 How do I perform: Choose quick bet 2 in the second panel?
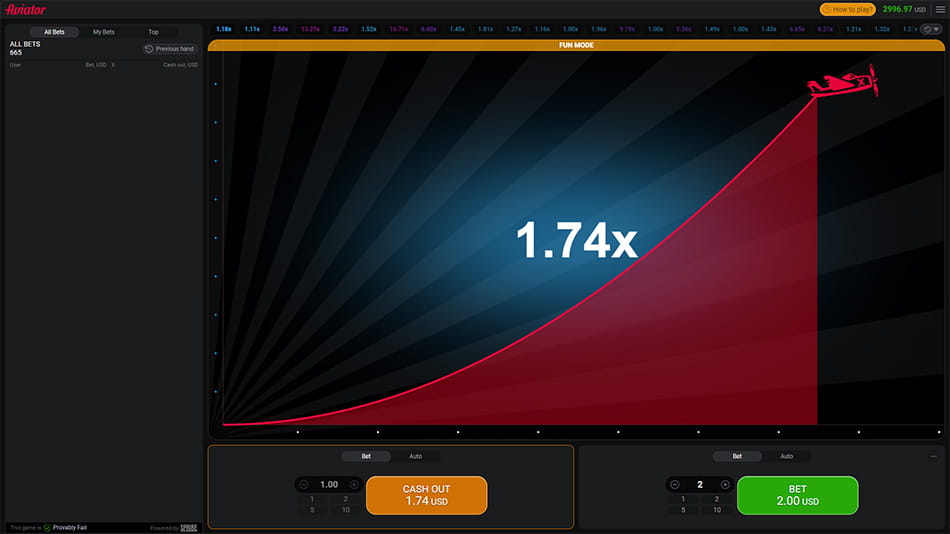[717, 499]
